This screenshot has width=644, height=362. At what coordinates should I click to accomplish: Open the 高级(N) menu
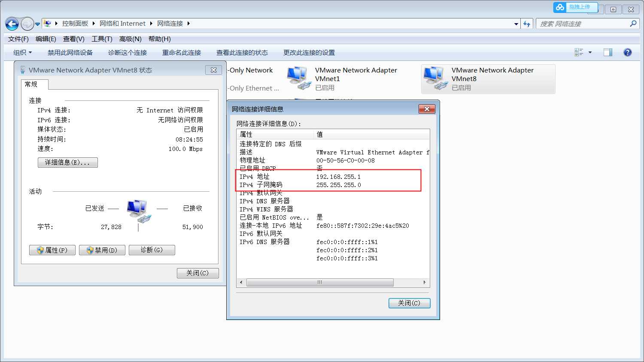point(131,39)
